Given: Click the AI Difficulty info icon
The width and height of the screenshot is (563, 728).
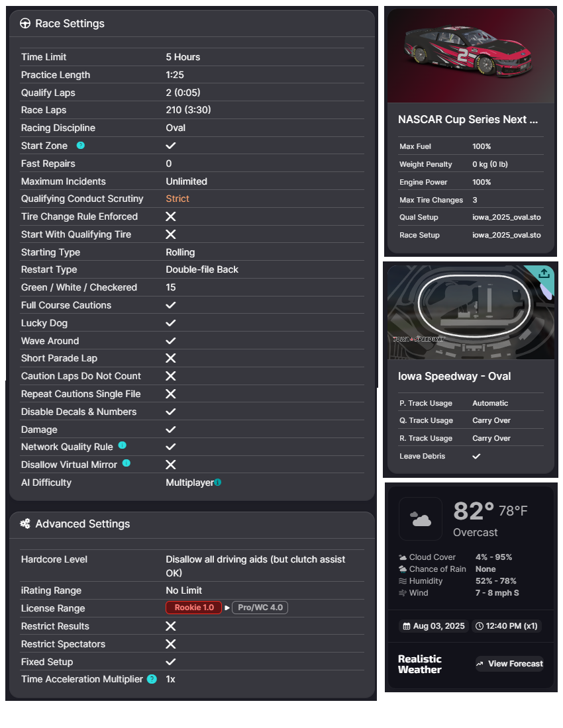Looking at the screenshot, I should [x=218, y=482].
